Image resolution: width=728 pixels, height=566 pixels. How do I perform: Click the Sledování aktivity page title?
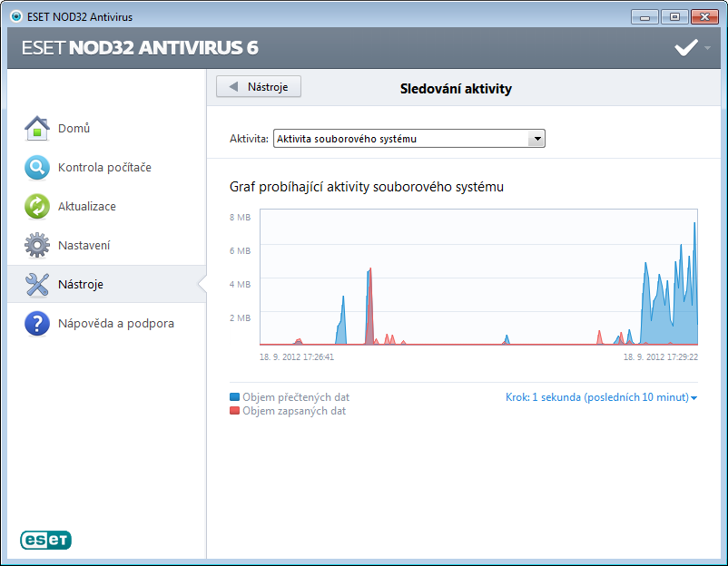(456, 89)
